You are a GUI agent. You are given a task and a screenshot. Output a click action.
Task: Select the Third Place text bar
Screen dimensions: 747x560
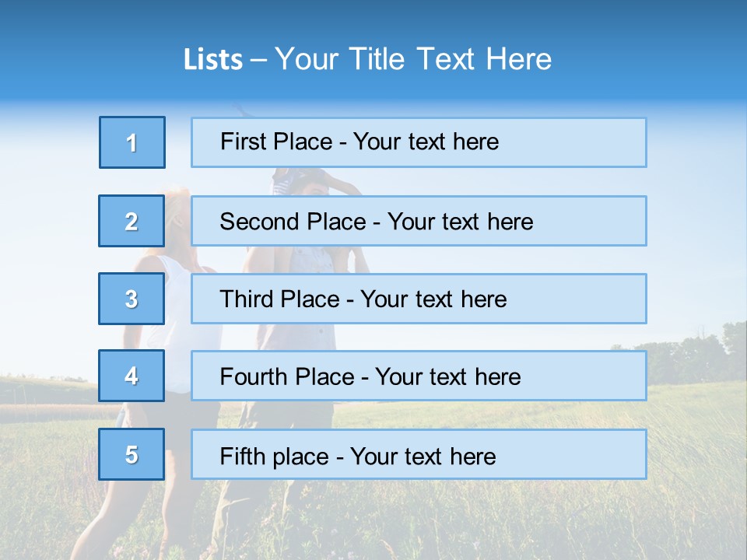click(x=419, y=299)
